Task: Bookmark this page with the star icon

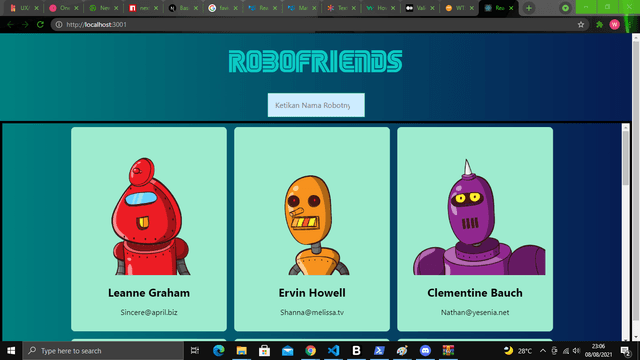Action: (x=581, y=24)
